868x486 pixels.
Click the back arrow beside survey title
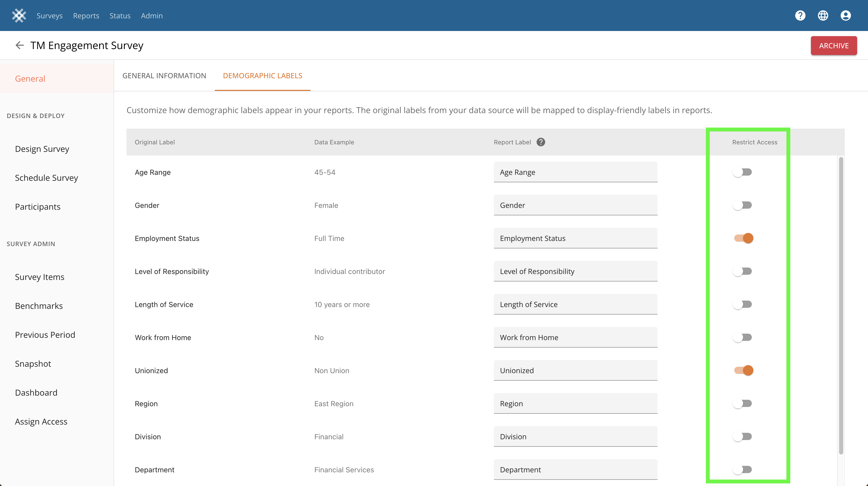tap(20, 45)
